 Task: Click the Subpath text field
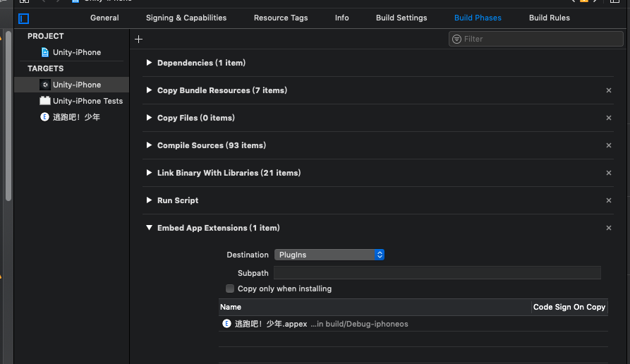[437, 273]
